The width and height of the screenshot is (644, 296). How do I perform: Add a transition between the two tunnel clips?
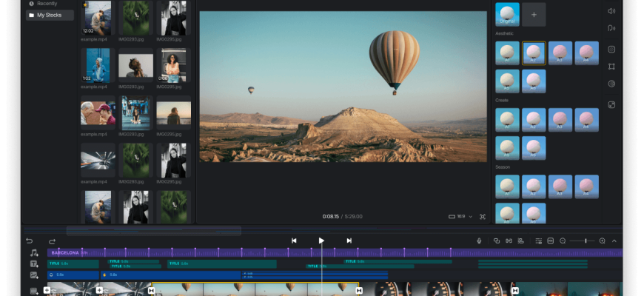click(x=99, y=291)
